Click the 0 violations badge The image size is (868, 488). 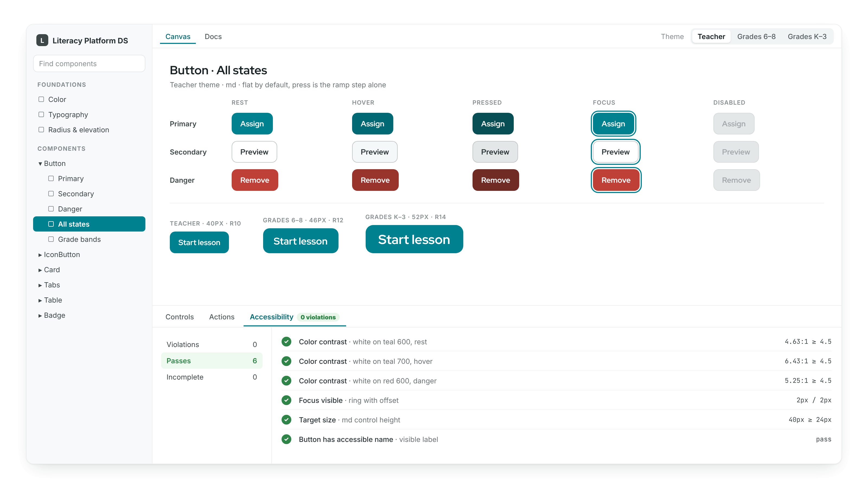click(x=318, y=317)
